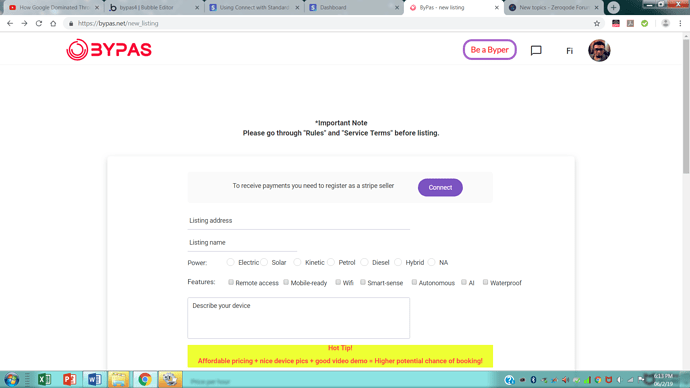The height and width of the screenshot is (388, 690).
Task: Click the help question mark tray icon
Action: click(509, 380)
